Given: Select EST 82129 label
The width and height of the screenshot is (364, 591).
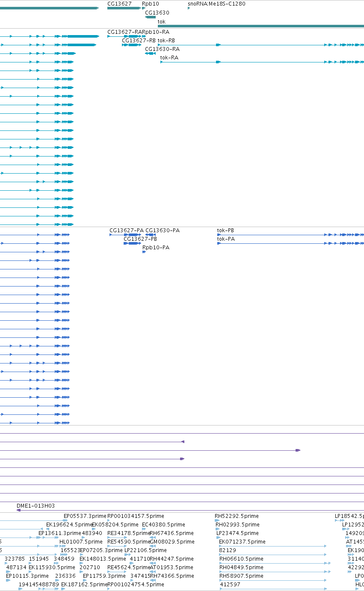Looking at the screenshot, I should click(x=228, y=550).
